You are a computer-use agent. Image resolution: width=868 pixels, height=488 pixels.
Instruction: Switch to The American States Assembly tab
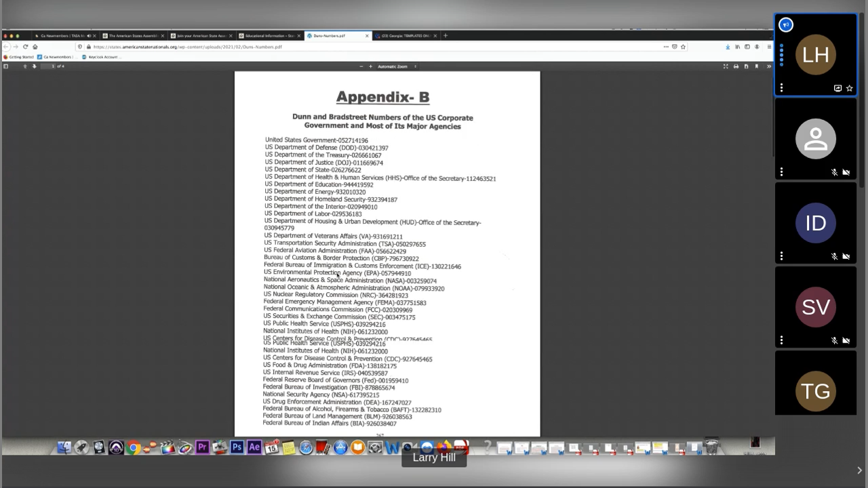pyautogui.click(x=133, y=35)
